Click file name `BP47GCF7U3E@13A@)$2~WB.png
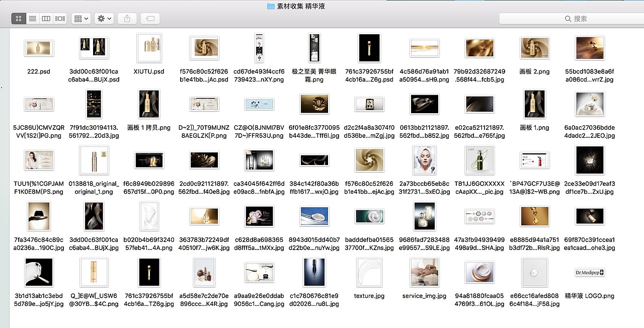The image size is (644, 328). pyautogui.click(x=534, y=188)
